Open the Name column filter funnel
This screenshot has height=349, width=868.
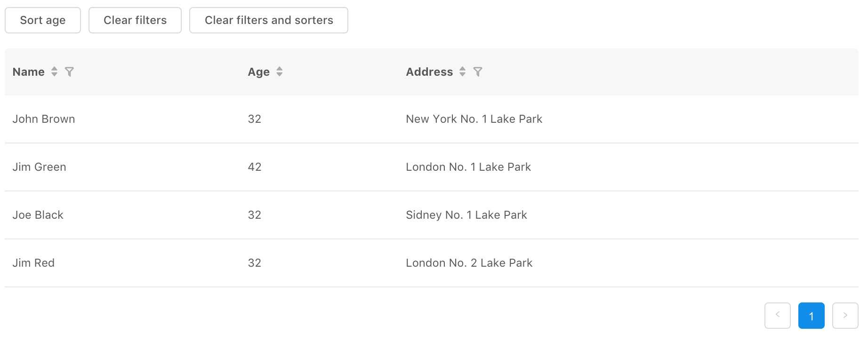tap(69, 71)
